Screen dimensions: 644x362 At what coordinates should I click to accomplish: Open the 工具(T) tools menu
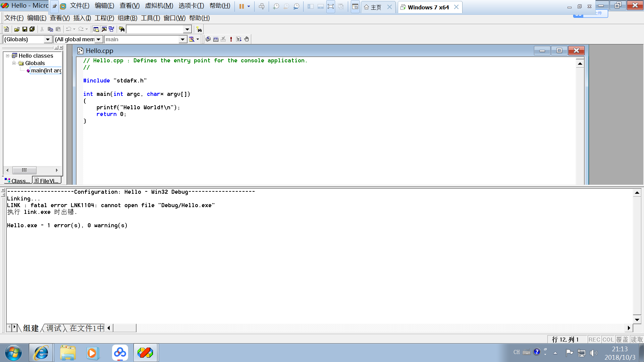tap(150, 18)
